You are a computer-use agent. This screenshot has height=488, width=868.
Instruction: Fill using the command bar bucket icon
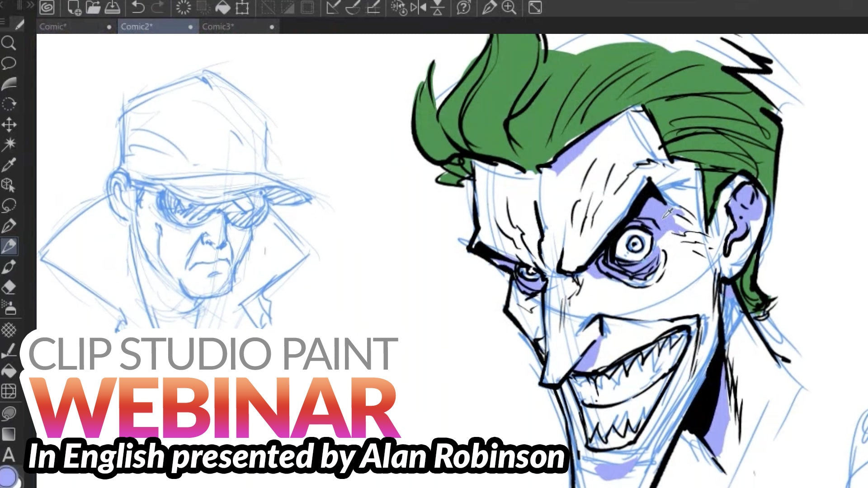[x=223, y=7]
